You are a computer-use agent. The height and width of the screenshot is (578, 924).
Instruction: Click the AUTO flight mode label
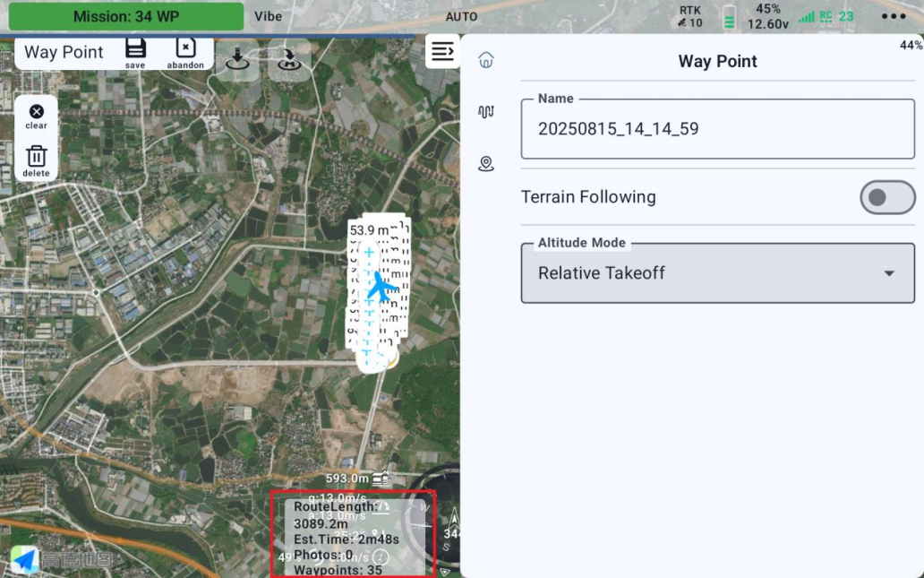[x=461, y=16]
